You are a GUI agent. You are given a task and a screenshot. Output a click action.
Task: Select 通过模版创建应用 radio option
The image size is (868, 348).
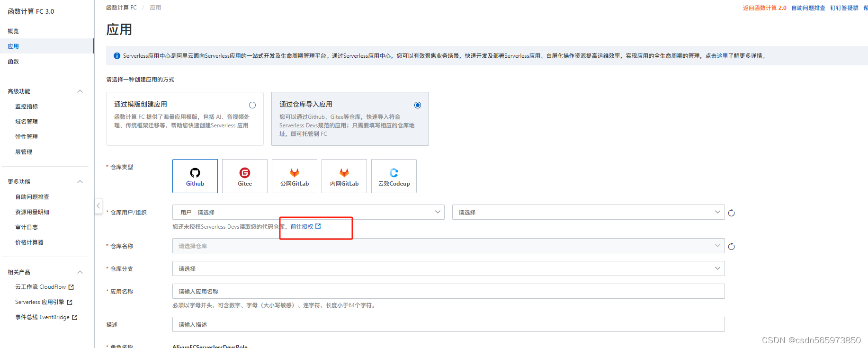(x=252, y=105)
